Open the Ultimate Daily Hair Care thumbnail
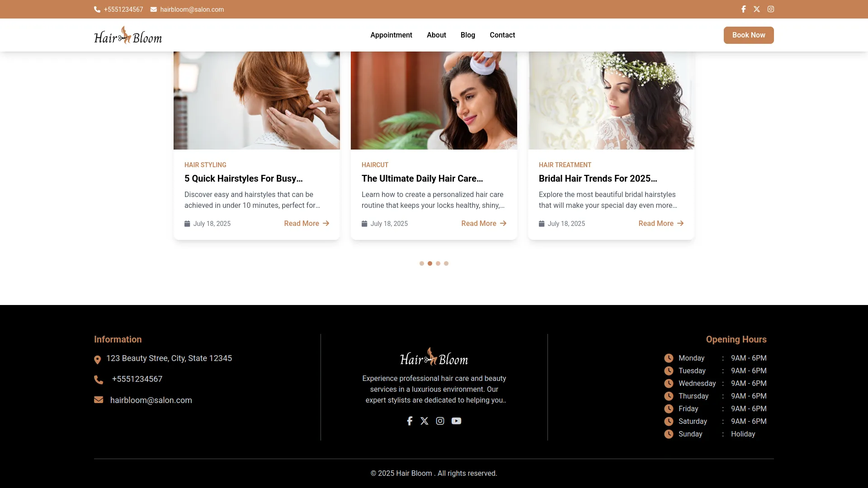Viewport: 868px width, 488px height. coord(434,100)
